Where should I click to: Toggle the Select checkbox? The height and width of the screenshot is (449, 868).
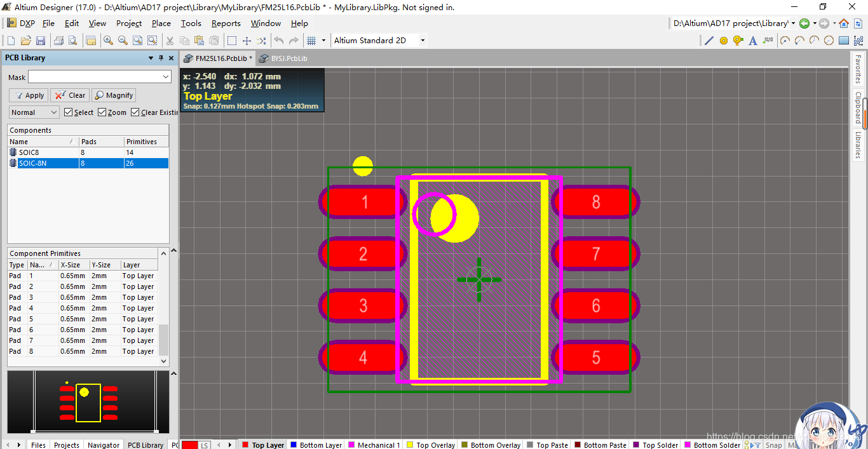point(69,112)
